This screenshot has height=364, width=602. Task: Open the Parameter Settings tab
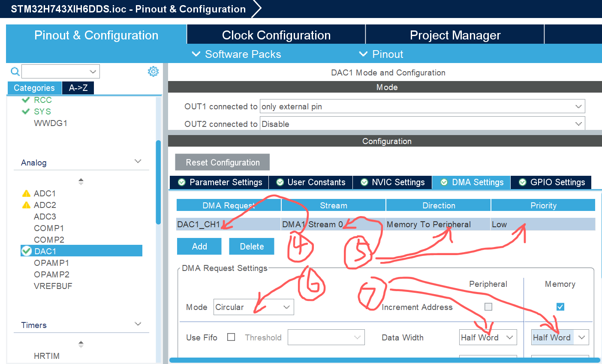point(220,182)
